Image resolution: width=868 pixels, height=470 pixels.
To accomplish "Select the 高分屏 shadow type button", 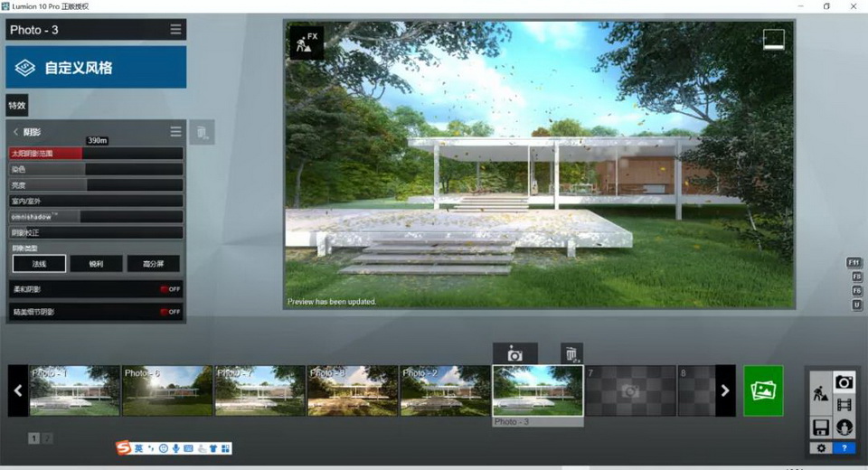I will (154, 264).
